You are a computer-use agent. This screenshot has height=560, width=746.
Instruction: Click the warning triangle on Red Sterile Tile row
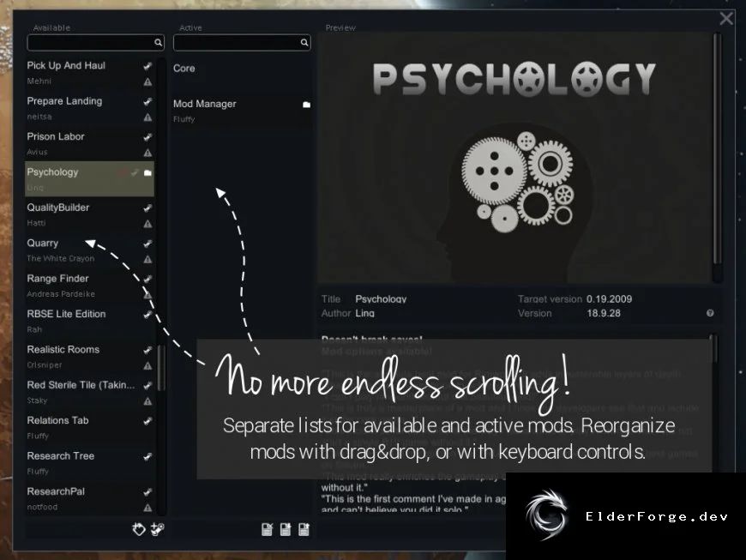click(x=148, y=401)
